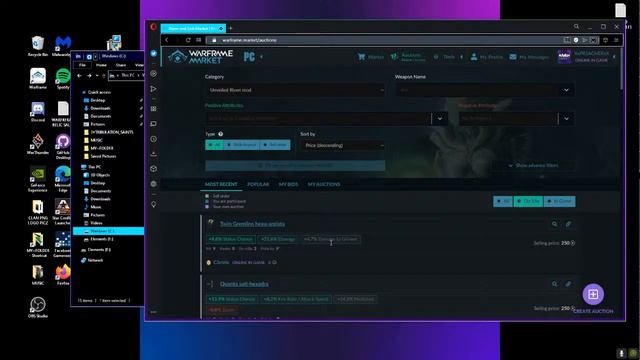This screenshot has width=640, height=360.
Task: Click link icon on Twin Gremlins auction
Action: (x=568, y=224)
